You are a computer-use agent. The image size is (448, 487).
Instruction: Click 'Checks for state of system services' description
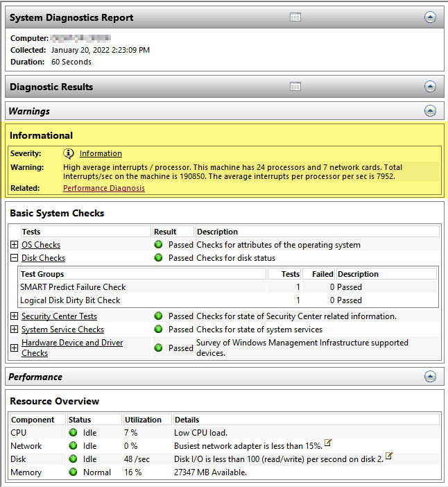coord(259,330)
